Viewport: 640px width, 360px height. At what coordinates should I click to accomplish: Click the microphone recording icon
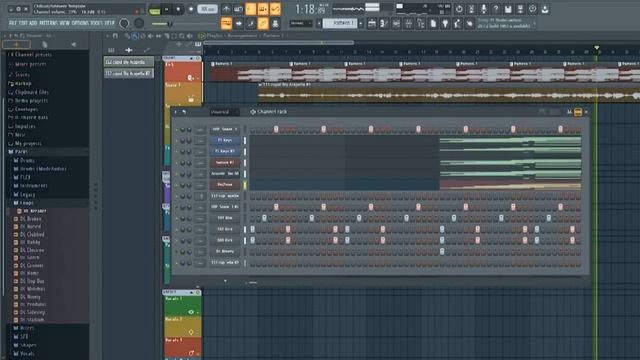(484, 9)
